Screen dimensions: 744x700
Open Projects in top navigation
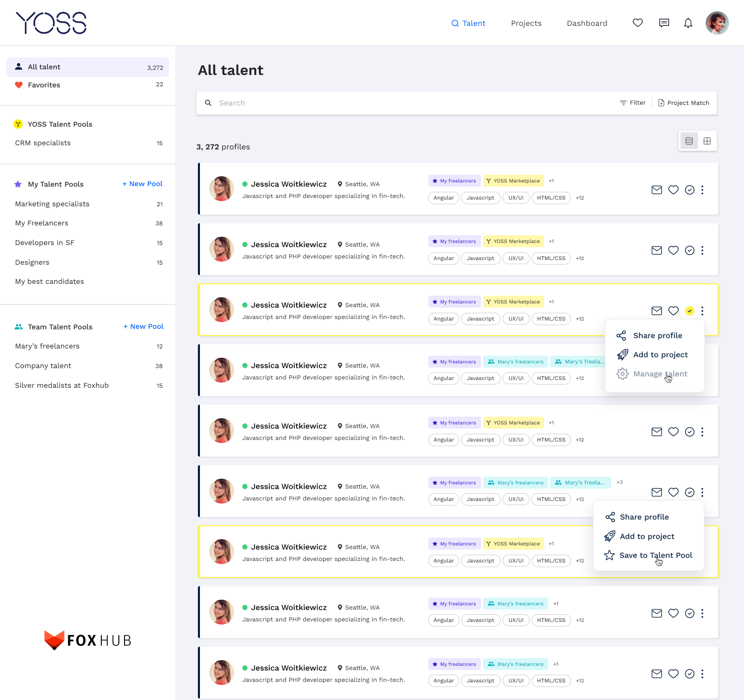(526, 23)
